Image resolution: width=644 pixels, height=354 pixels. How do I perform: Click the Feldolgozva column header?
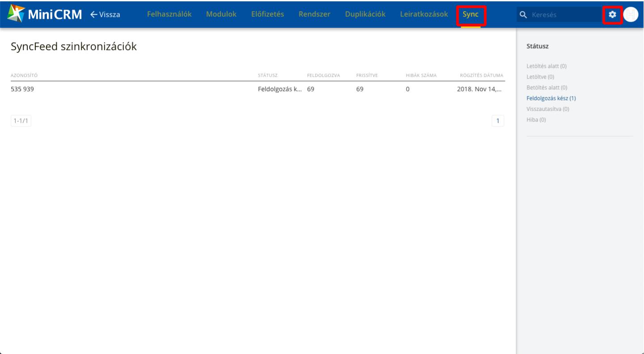click(324, 75)
